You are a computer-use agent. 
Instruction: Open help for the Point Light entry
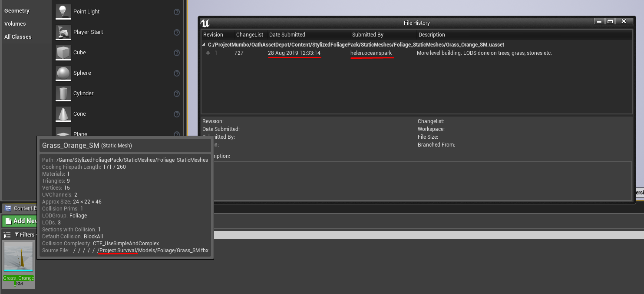177,12
